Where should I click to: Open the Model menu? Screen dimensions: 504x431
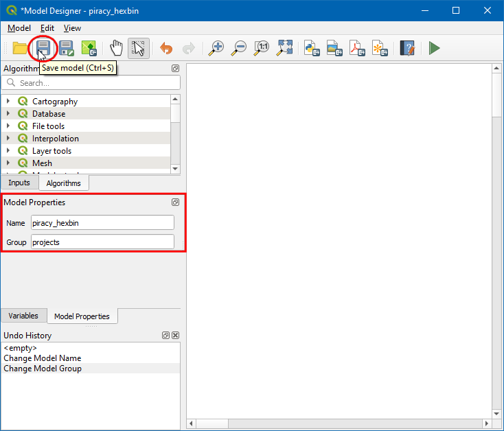click(19, 28)
